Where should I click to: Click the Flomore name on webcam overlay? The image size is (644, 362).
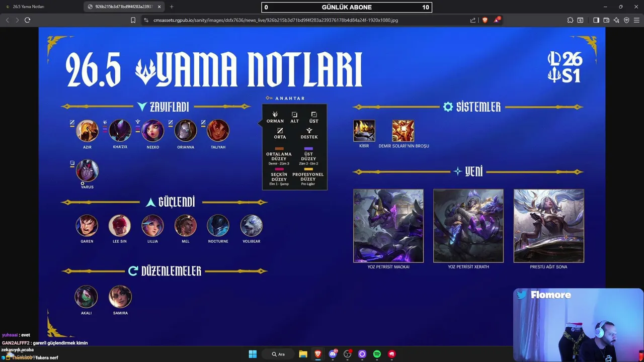pyautogui.click(x=550, y=295)
